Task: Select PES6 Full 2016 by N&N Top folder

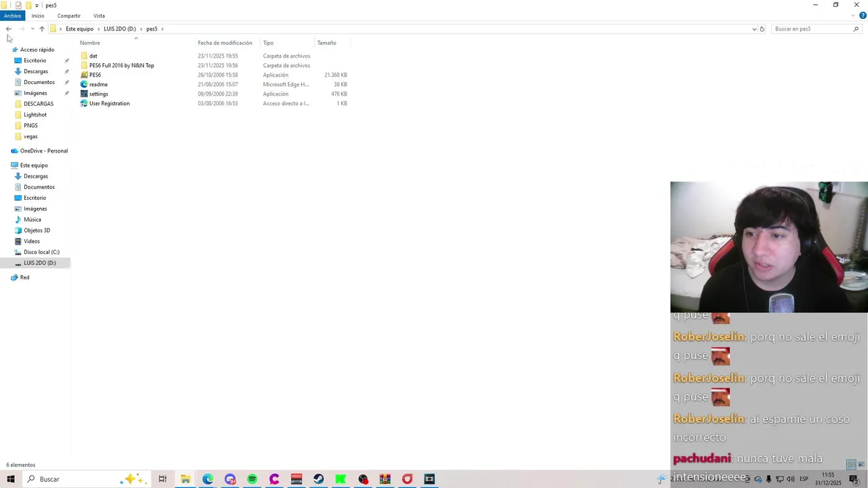Action: point(121,66)
